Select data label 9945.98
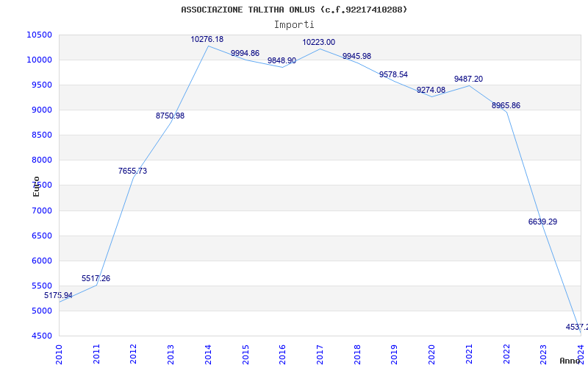Viewport: 588px width, 368px height. pos(356,57)
